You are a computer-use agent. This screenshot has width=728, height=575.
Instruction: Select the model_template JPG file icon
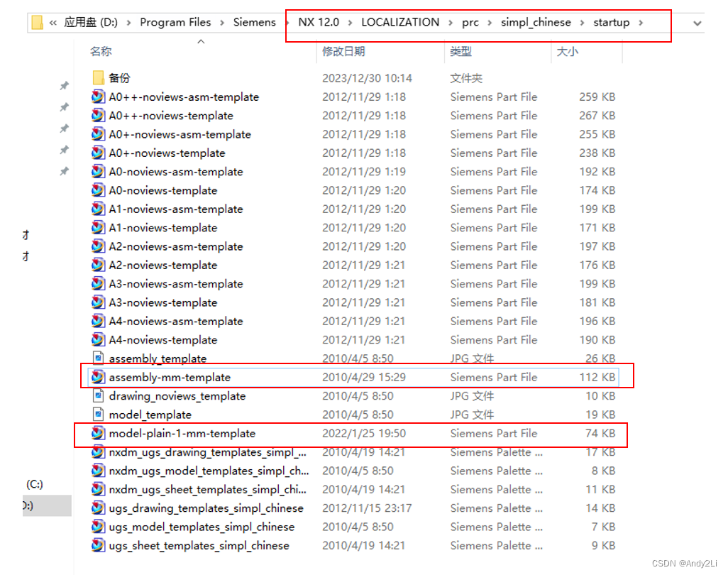pos(98,414)
